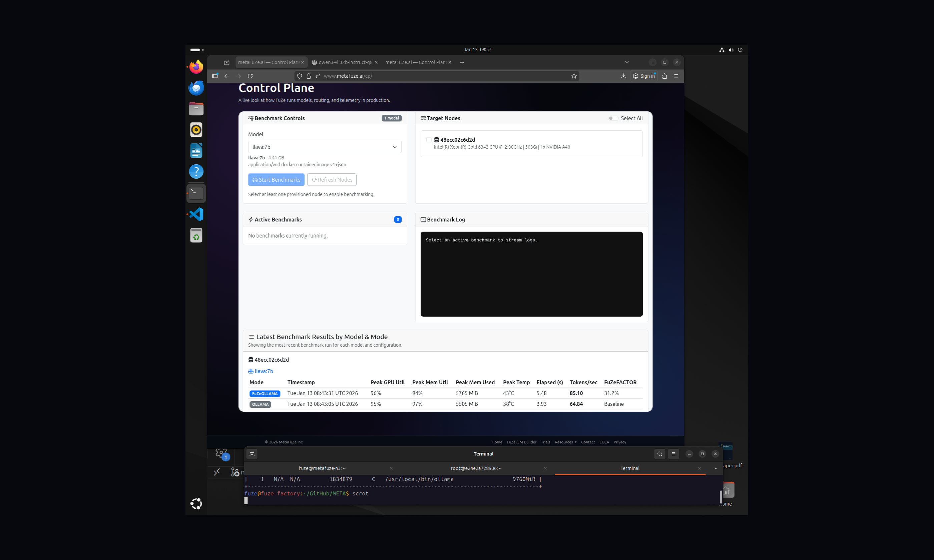The width and height of the screenshot is (934, 560).
Task: Click the extensions puzzle icon
Action: pos(664,76)
